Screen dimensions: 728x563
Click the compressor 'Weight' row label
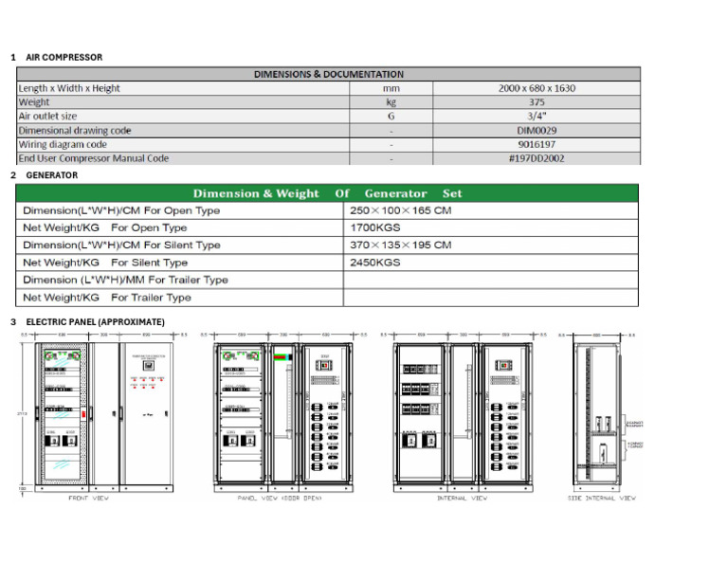click(34, 102)
